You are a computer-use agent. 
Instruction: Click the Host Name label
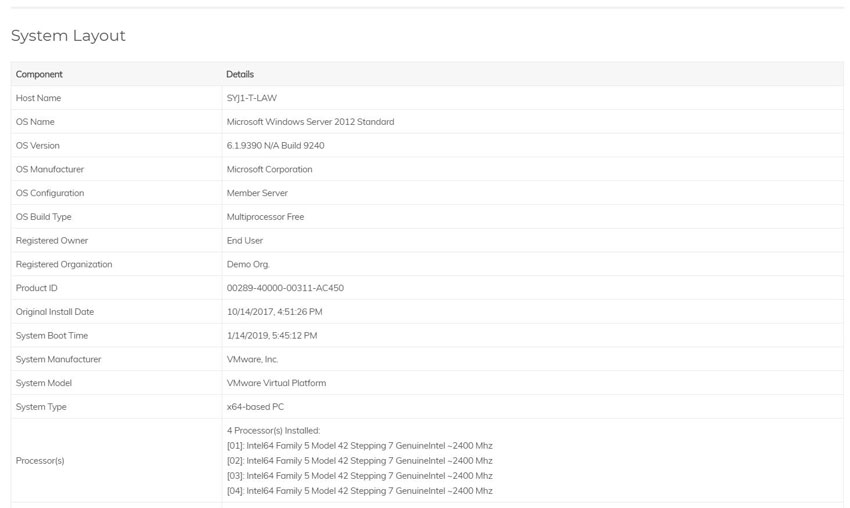point(38,98)
